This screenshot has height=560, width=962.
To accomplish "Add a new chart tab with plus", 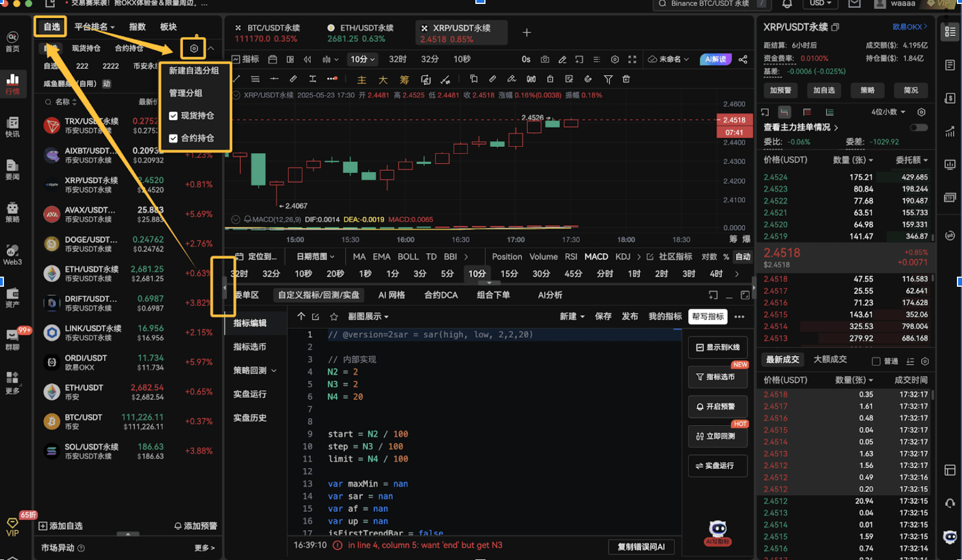I will (526, 32).
